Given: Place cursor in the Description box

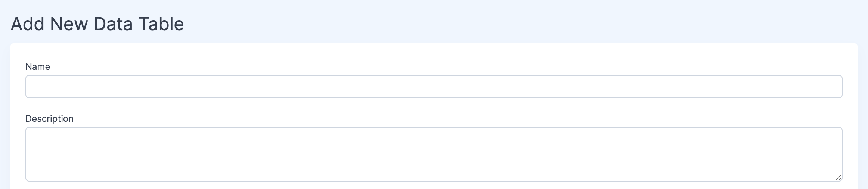Looking at the screenshot, I should [x=434, y=154].
